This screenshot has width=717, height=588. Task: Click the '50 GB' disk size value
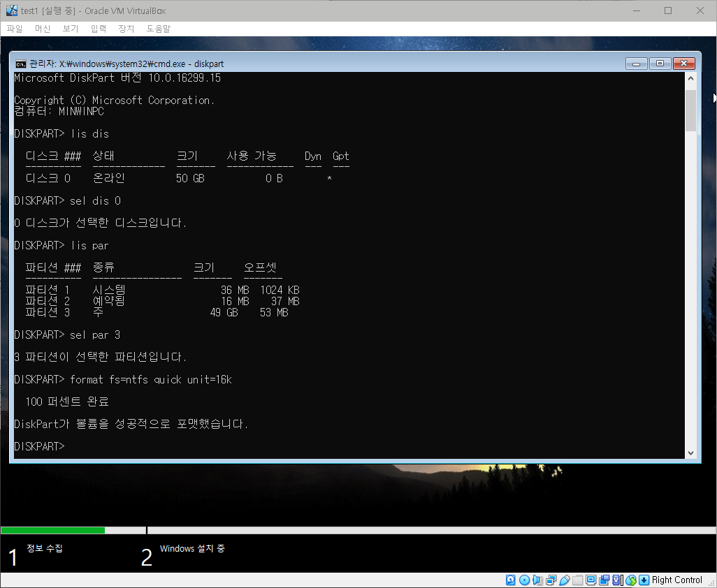[190, 178]
